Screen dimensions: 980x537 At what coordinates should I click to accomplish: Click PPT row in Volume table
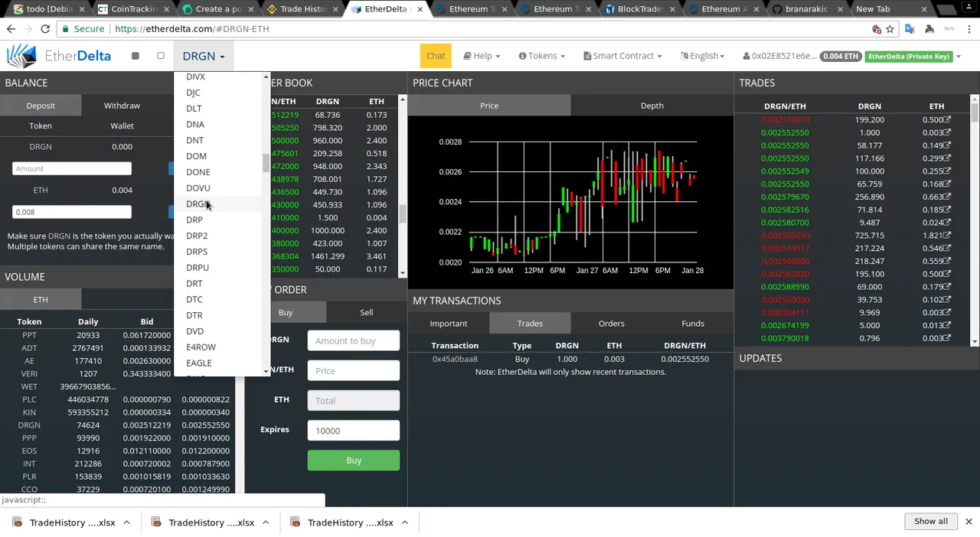117,335
